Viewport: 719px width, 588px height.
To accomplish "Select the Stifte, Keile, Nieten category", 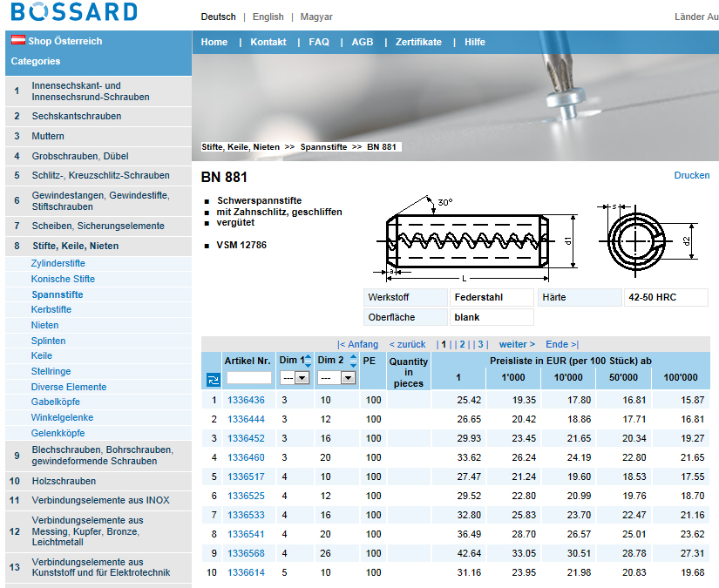I will click(x=75, y=247).
